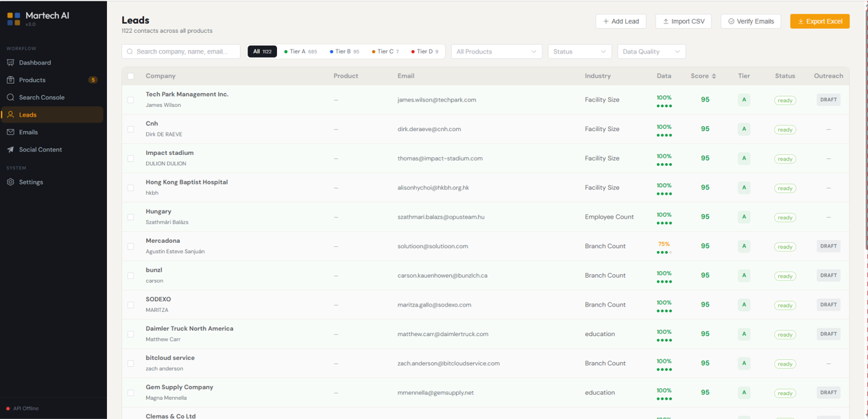Click the Martech AI logo icon
Viewport: 868px width, 419px height.
[14, 19]
